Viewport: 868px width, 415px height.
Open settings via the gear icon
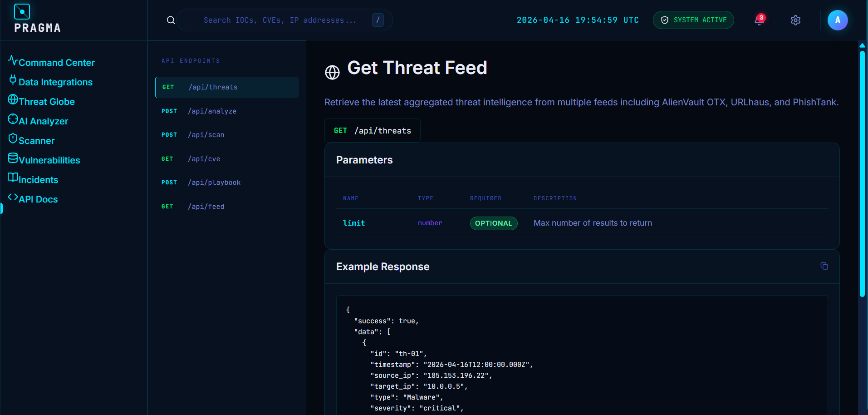point(795,20)
